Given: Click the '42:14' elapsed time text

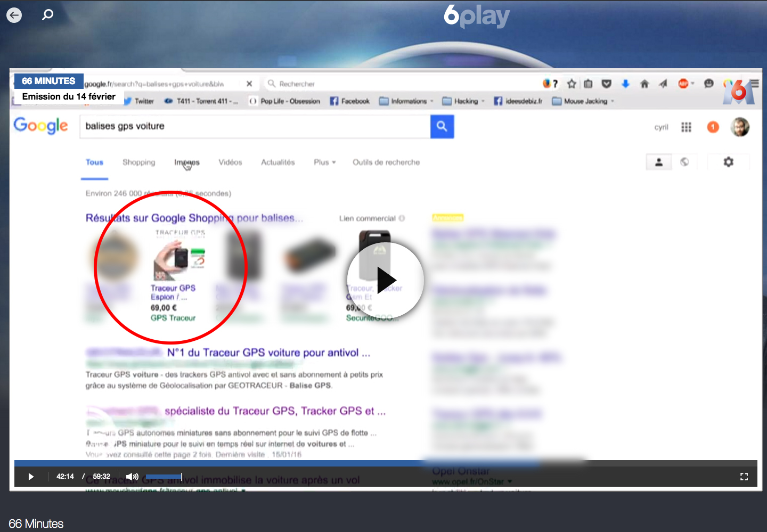Looking at the screenshot, I should click(x=65, y=477).
